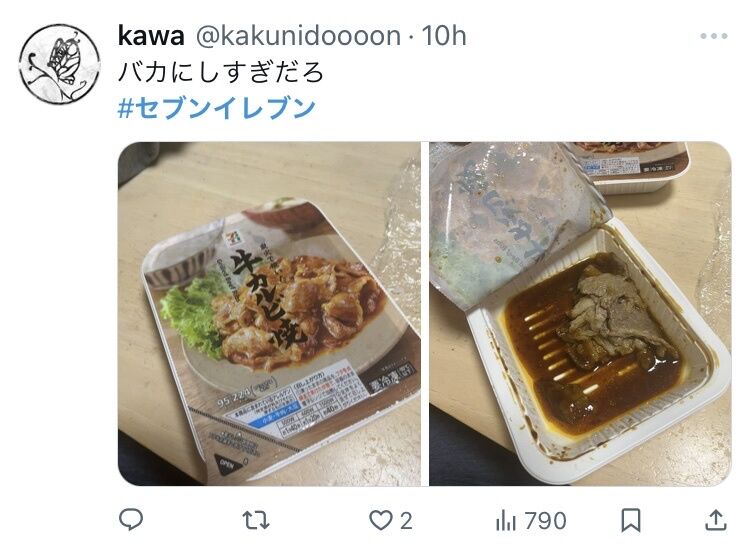Screen dimensions: 750x552
Task: Share the tweet using the upload arrow icon
Action: click(x=716, y=520)
